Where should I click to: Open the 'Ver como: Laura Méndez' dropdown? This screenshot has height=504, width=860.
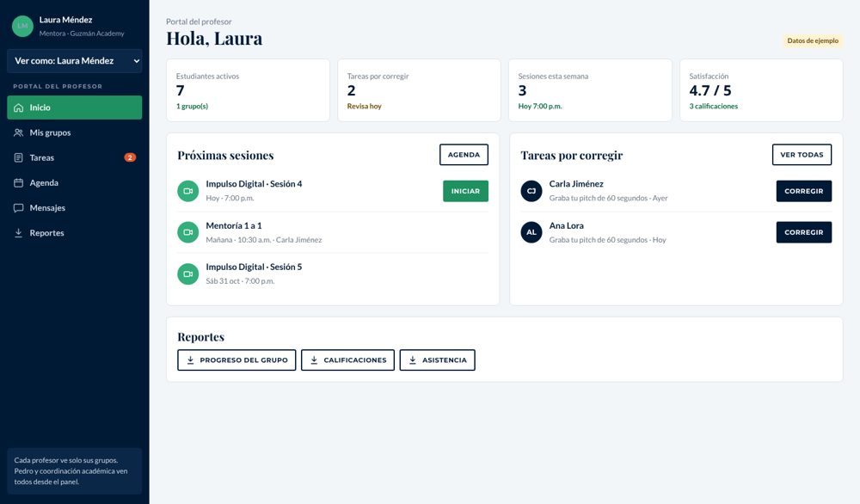[x=75, y=61]
